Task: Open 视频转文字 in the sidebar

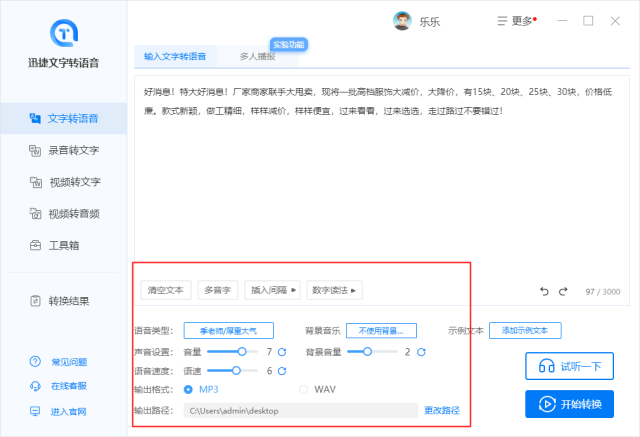Action: click(x=65, y=182)
